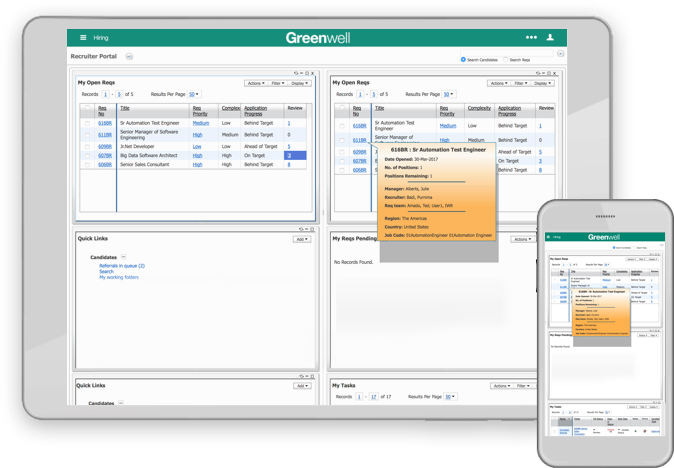Refresh the left My Open Reqs panel

[296, 73]
